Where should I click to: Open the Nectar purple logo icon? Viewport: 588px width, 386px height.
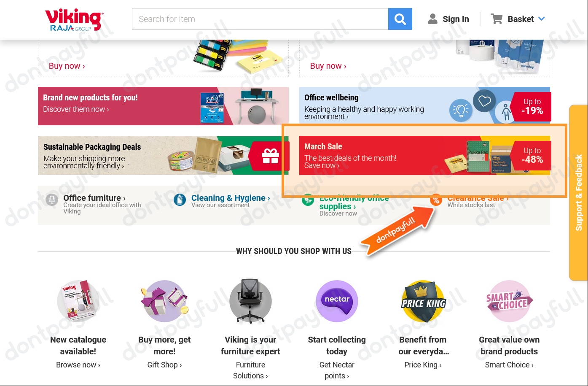(x=337, y=301)
